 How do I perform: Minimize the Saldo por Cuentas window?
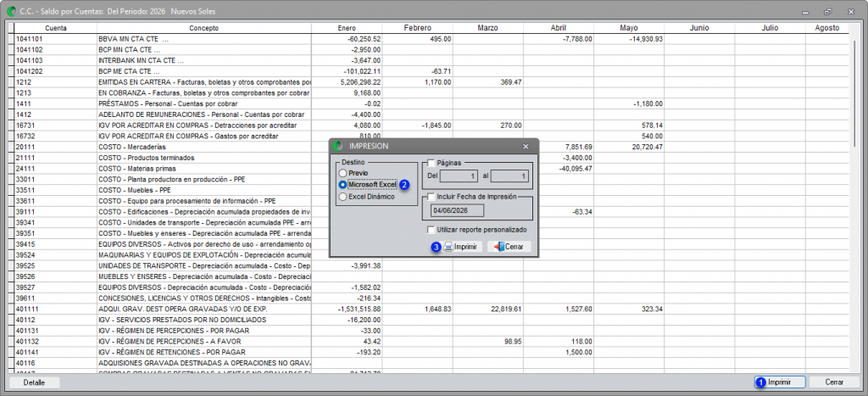point(805,12)
